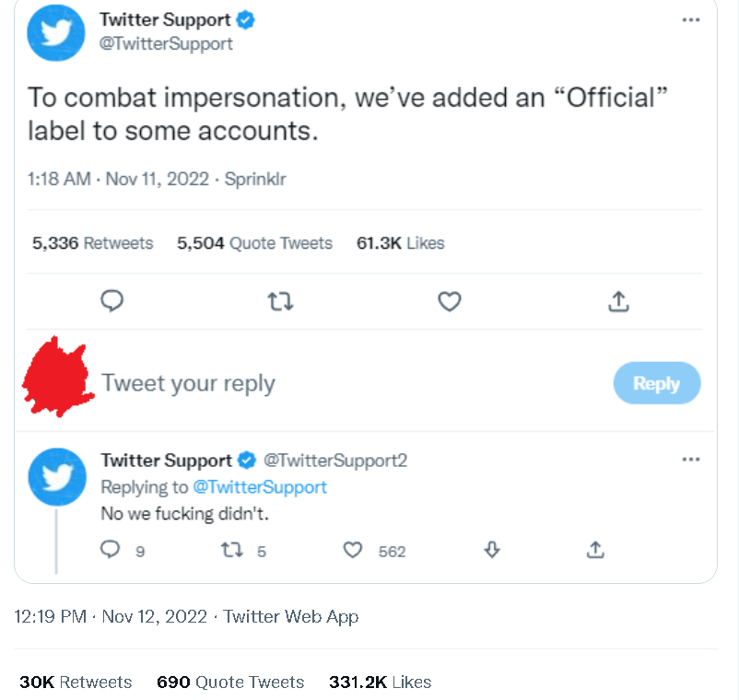Click the Sprinklr source link
This screenshot has height=700, width=739.
click(255, 179)
